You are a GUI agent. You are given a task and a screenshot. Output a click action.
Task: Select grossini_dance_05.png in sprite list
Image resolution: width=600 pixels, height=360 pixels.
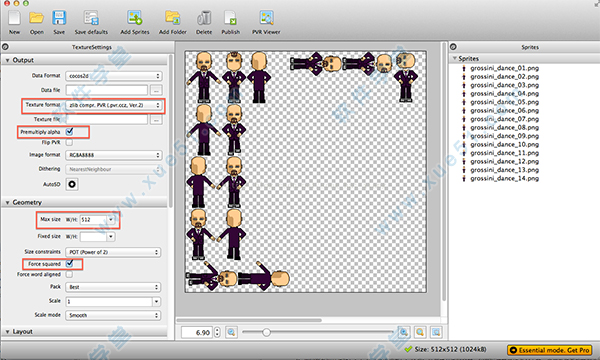pos(504,102)
